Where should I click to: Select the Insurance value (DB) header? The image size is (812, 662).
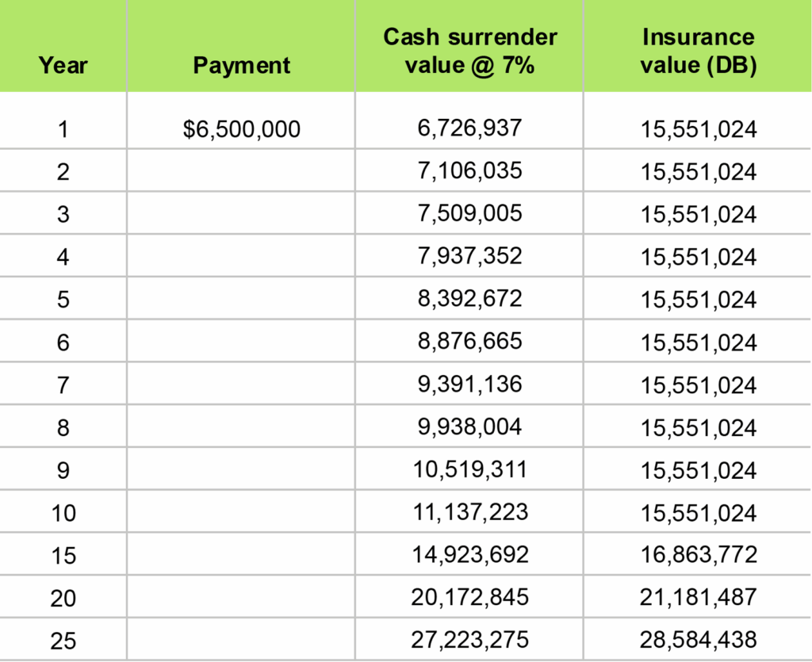(698, 51)
